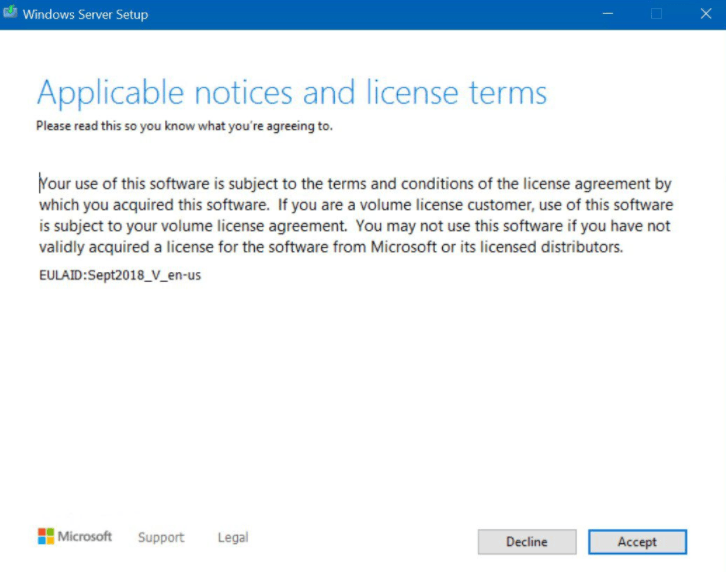Decline the license terms

527,541
